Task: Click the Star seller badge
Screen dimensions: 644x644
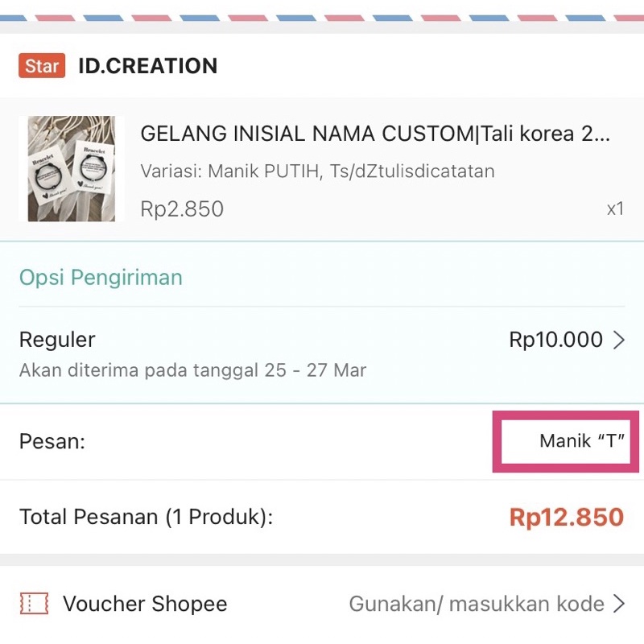Action: pos(41,66)
